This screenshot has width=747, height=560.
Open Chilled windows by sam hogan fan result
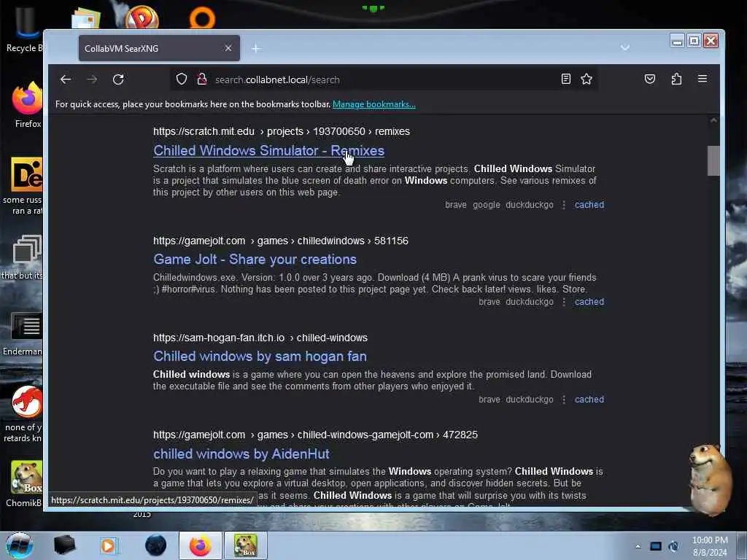(260, 357)
